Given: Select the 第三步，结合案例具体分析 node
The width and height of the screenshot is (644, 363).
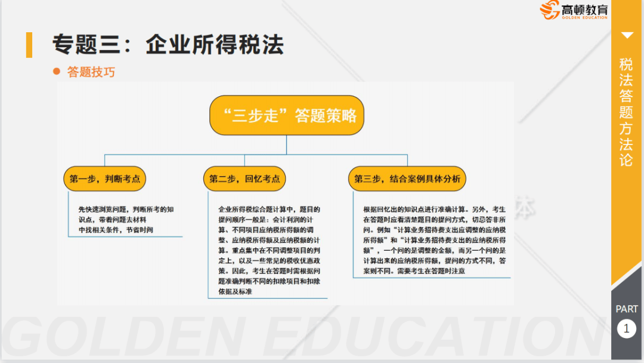Looking at the screenshot, I should [407, 179].
